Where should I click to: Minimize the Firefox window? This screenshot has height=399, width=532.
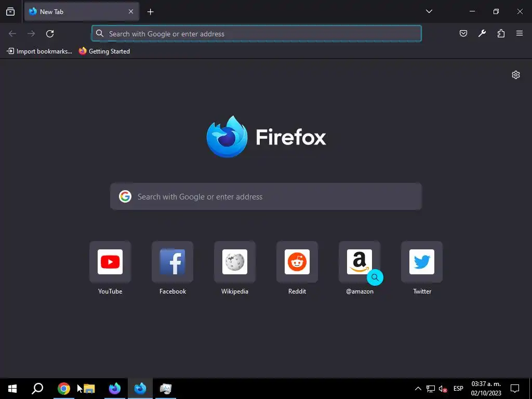[472, 11]
